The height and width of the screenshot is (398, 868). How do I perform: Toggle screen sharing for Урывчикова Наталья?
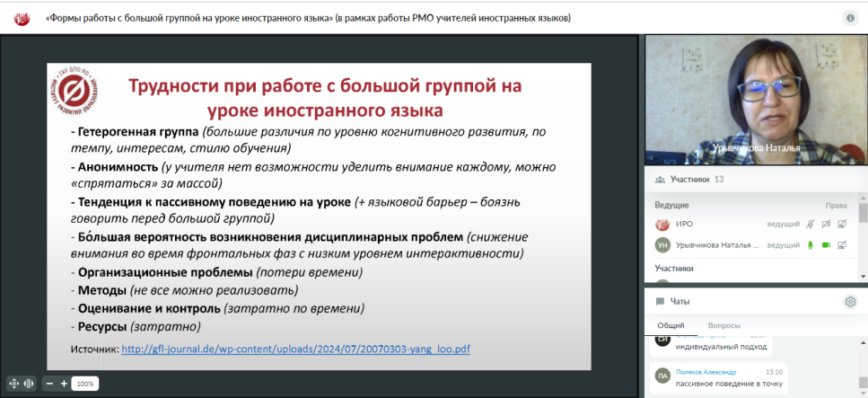(842, 244)
